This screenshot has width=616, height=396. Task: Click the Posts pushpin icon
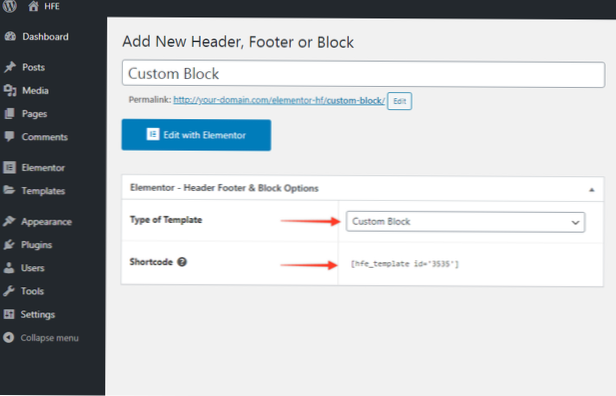(x=10, y=67)
